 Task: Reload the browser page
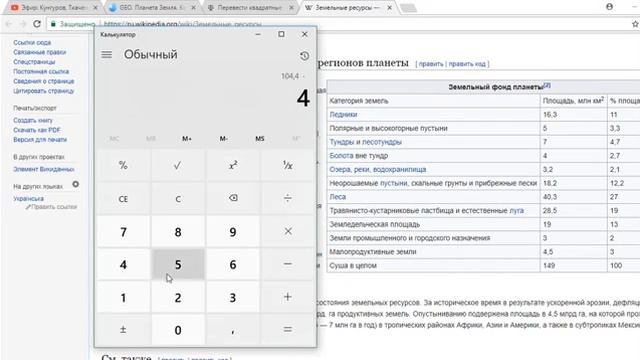37,24
